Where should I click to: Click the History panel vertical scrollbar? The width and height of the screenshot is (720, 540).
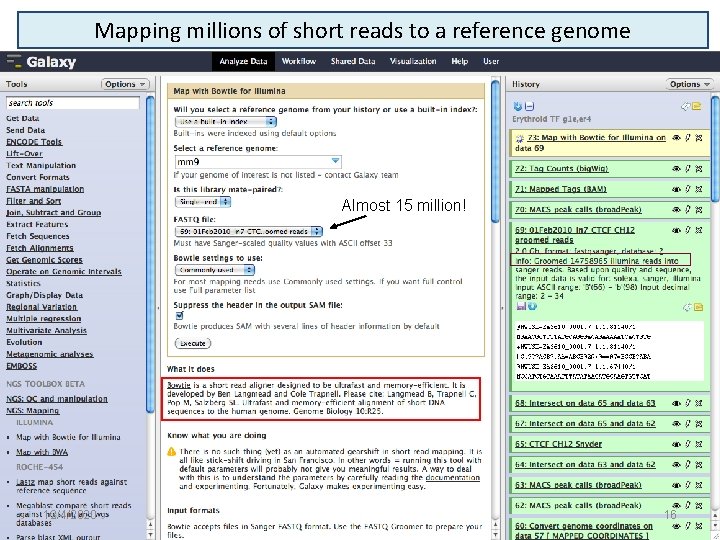pos(715,147)
